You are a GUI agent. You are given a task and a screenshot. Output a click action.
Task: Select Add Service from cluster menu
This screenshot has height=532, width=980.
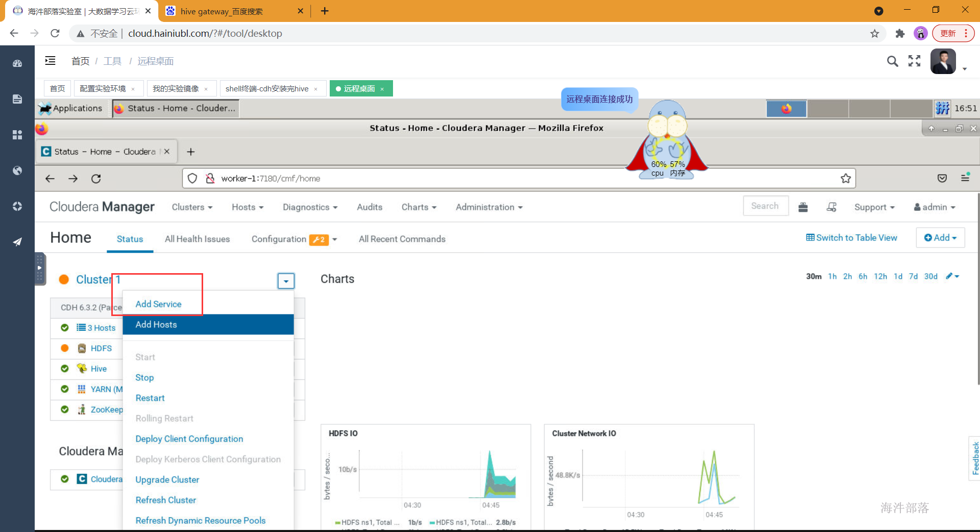coord(158,304)
